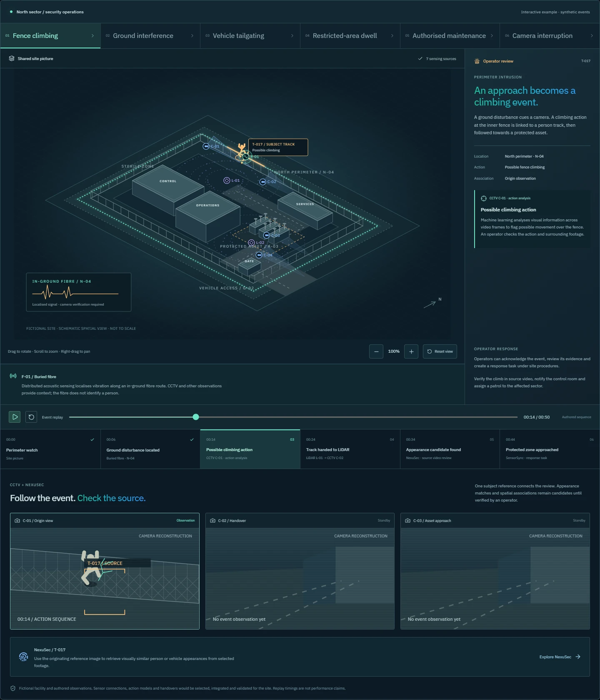Screen dimensions: 600x700
Task: Jump to Appearance candidate found step
Action: pos(450,449)
